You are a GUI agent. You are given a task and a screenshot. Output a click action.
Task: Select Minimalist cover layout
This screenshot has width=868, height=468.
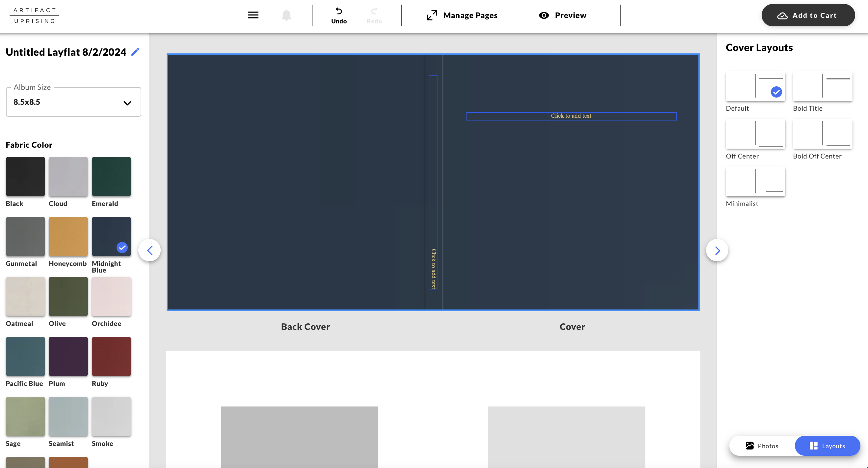[x=755, y=181]
